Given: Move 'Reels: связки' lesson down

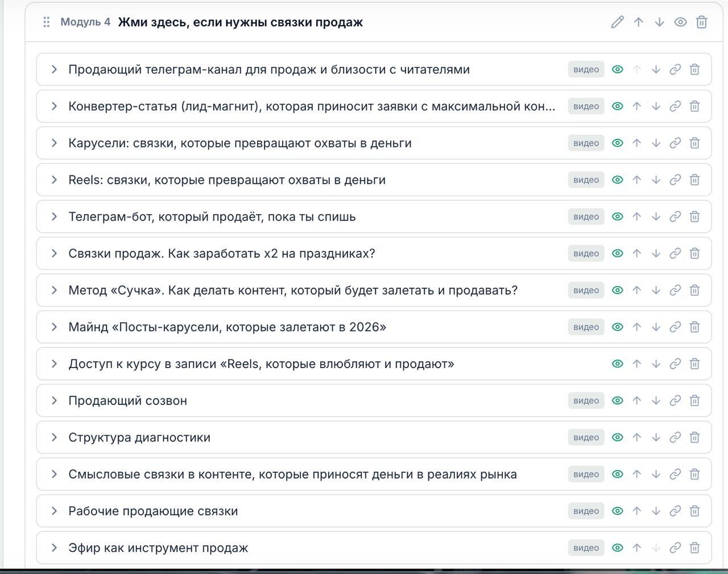Looking at the screenshot, I should point(656,180).
